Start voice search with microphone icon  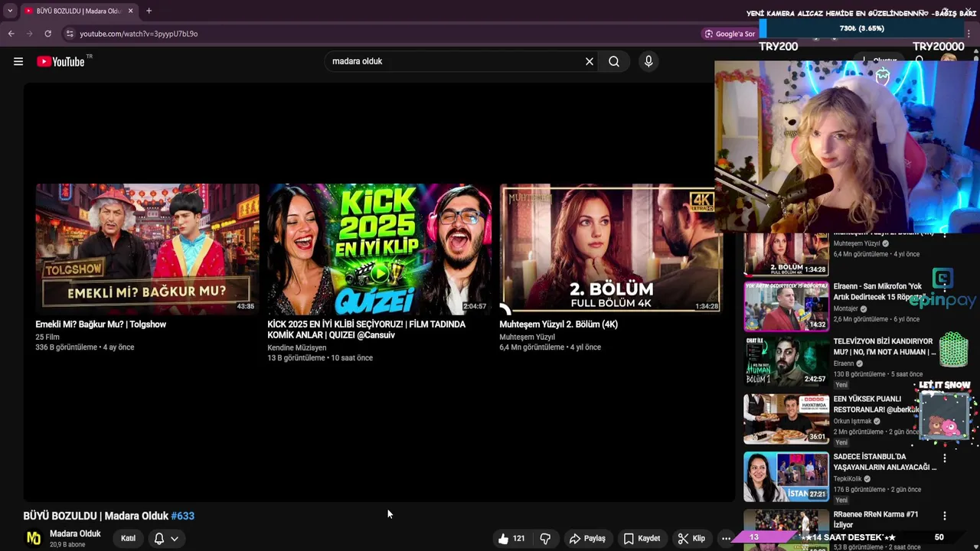[x=648, y=61]
